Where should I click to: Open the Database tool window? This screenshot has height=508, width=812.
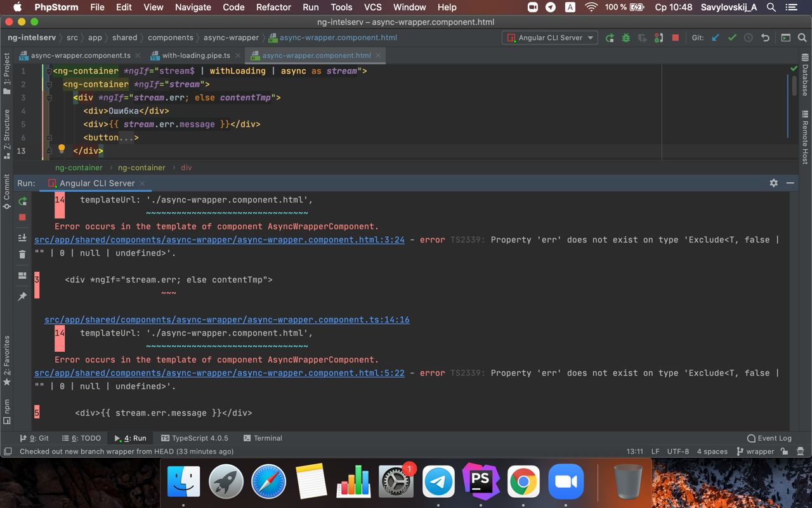(x=805, y=74)
